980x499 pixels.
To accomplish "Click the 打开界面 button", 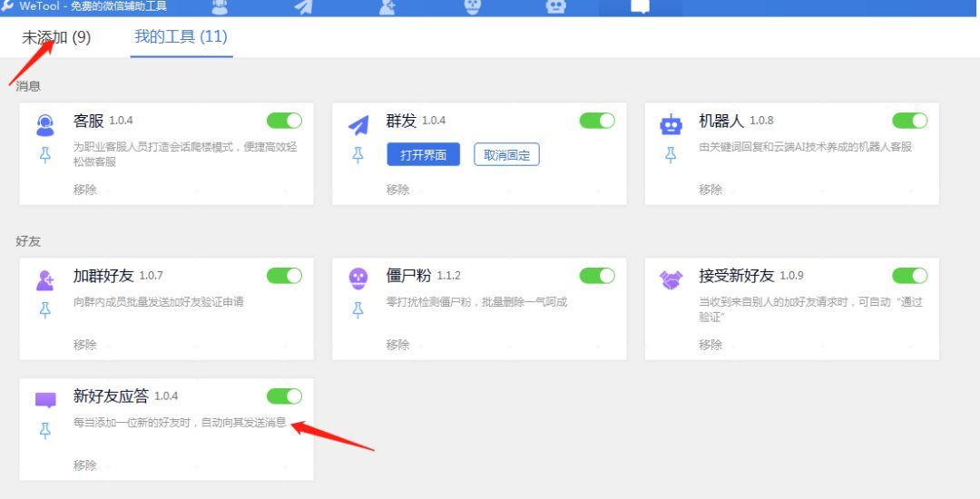I will point(423,155).
